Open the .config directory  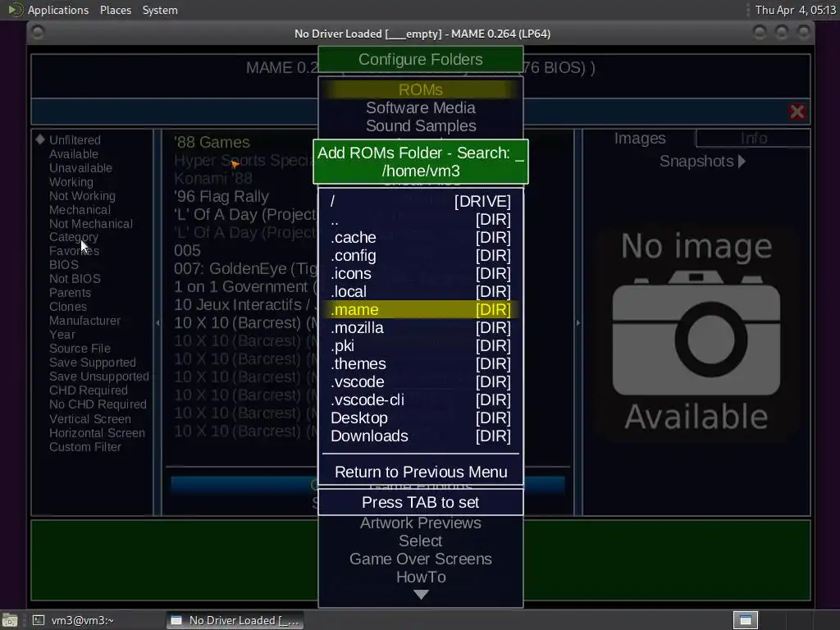pos(421,256)
